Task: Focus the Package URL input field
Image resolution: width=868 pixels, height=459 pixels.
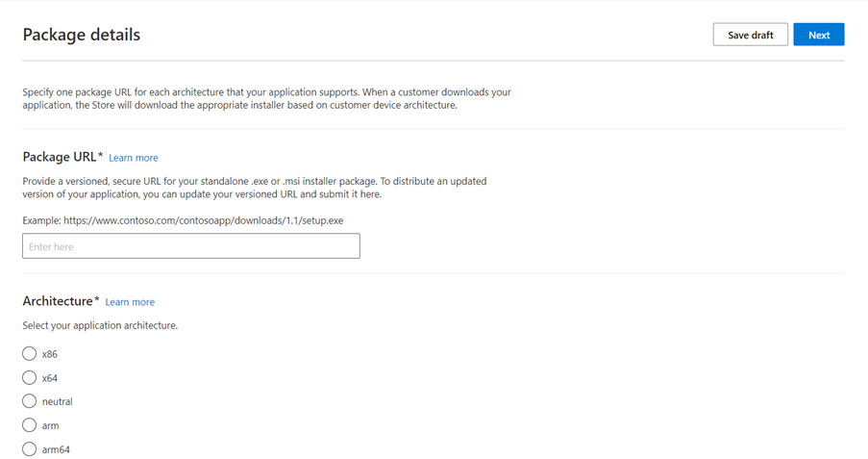Action: pos(191,246)
